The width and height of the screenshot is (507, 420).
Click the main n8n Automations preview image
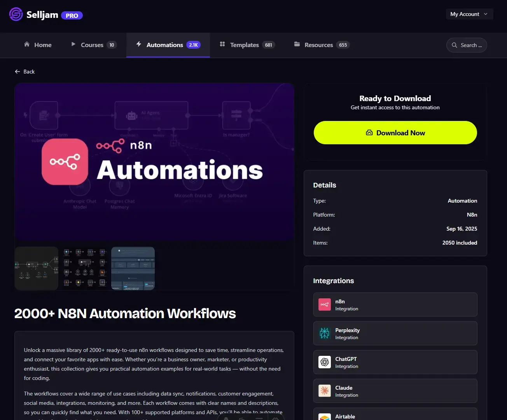click(154, 161)
